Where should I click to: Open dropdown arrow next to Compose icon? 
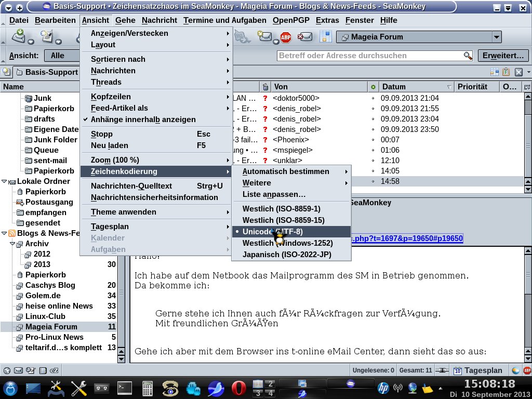[58, 42]
